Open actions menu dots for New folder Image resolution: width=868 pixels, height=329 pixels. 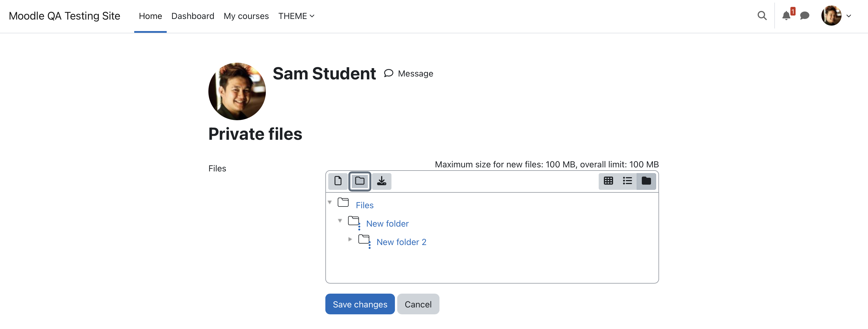pyautogui.click(x=359, y=227)
